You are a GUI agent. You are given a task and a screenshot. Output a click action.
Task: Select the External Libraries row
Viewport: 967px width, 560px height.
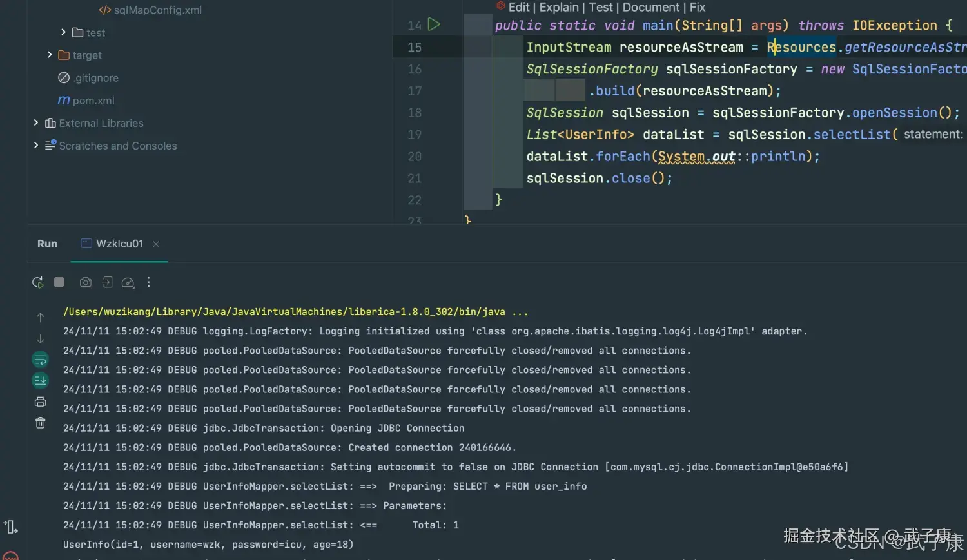point(94,122)
